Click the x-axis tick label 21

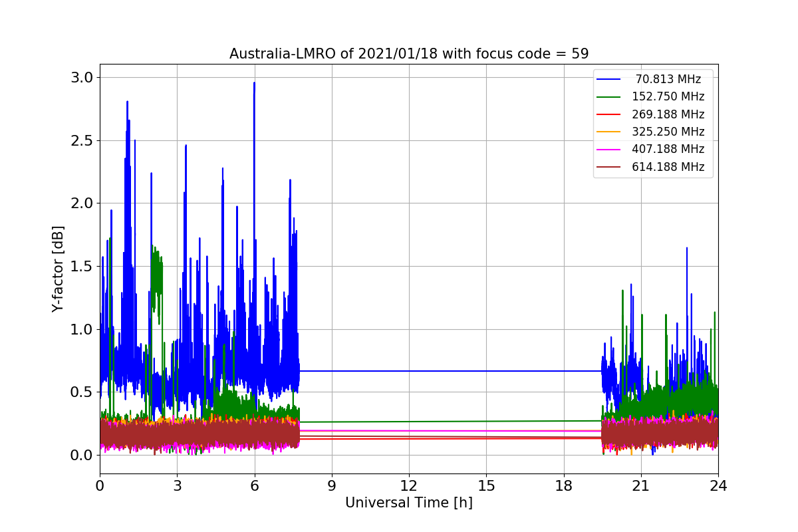[x=641, y=485]
